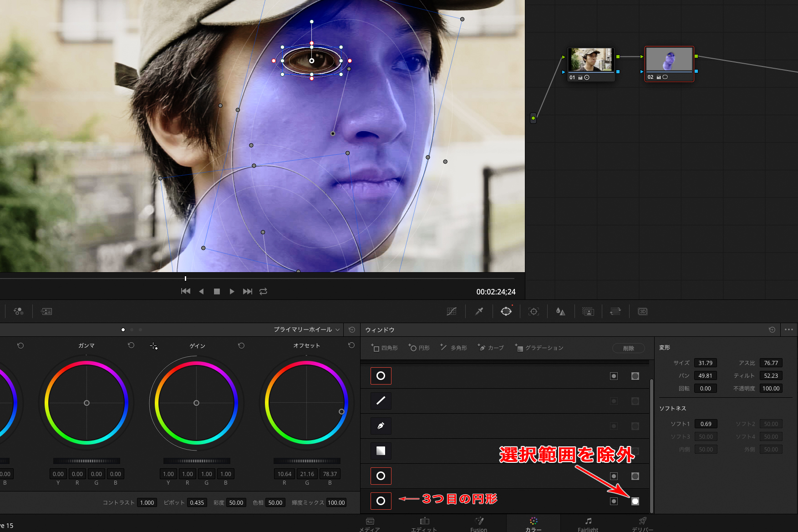Open the Qualifier eyedropper palette
The height and width of the screenshot is (532, 798).
pyautogui.click(x=479, y=312)
